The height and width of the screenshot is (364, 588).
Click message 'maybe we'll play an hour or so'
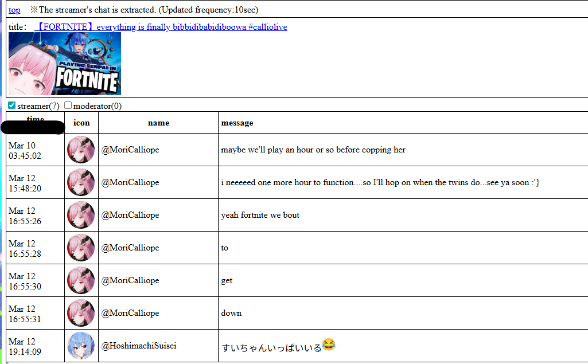pos(313,150)
